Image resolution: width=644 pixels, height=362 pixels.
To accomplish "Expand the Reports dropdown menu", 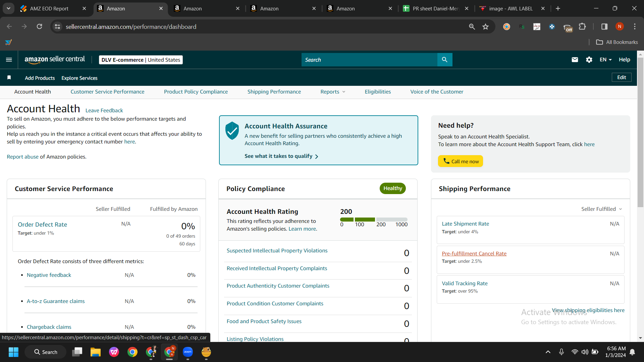I will click(333, 92).
